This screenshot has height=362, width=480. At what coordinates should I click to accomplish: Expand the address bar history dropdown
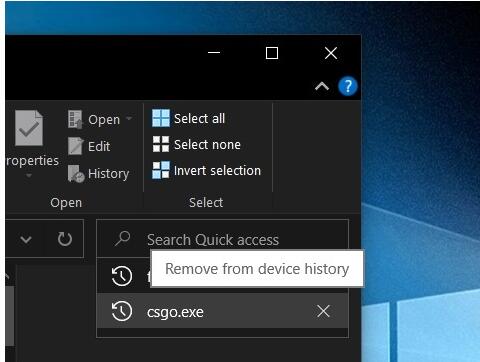pyautogui.click(x=26, y=239)
